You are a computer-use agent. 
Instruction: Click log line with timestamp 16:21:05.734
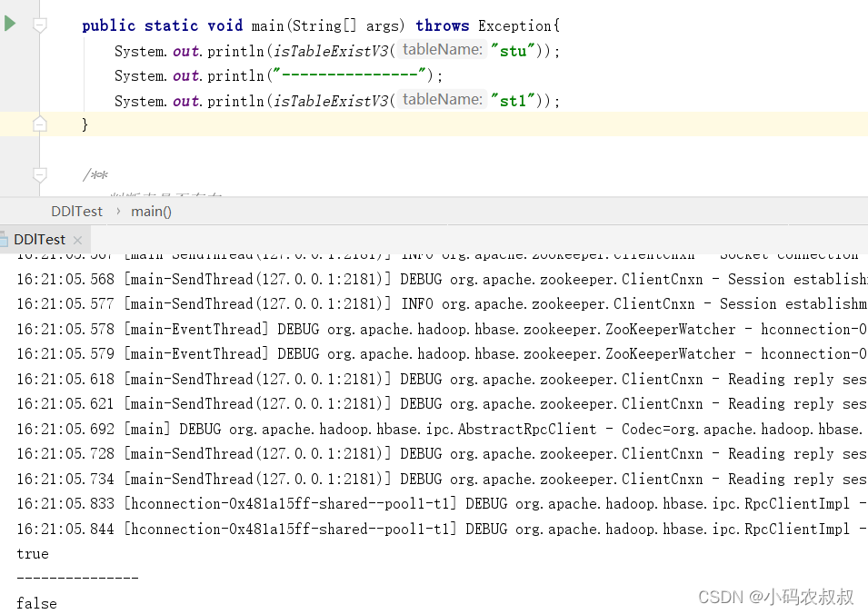442,479
